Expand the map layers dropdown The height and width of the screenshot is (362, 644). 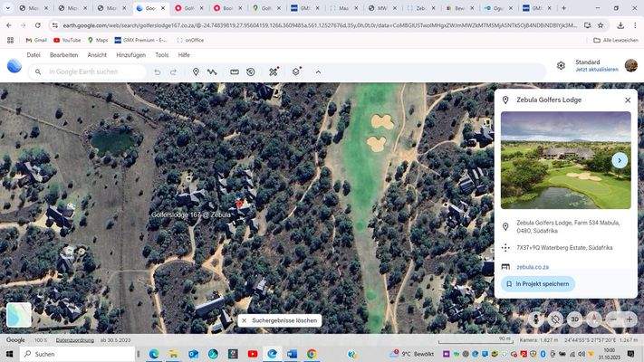tap(296, 71)
